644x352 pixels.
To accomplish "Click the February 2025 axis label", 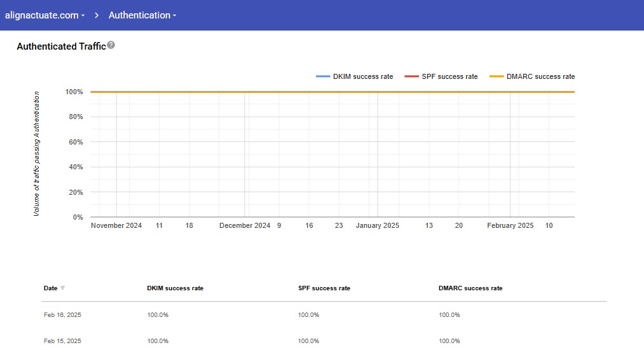I will point(510,225).
